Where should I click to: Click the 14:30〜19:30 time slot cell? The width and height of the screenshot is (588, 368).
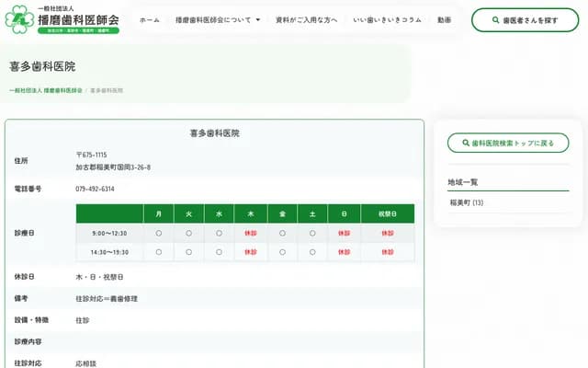point(109,252)
